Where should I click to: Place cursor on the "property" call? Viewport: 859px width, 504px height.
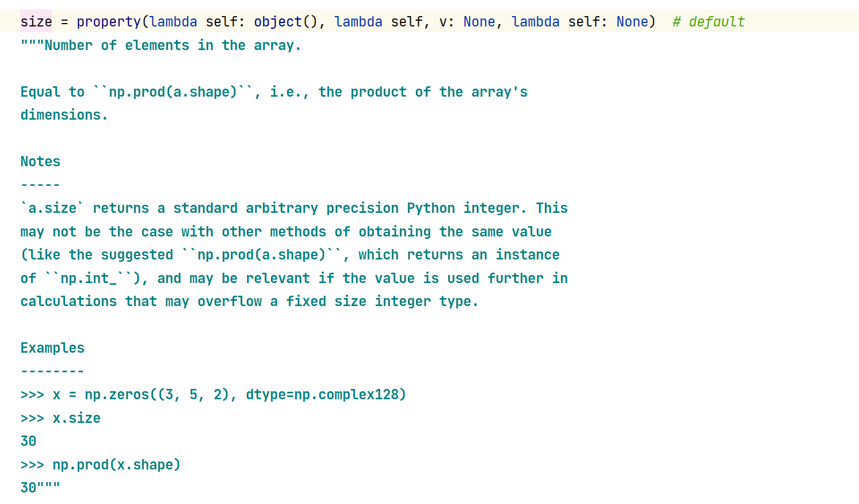109,22
